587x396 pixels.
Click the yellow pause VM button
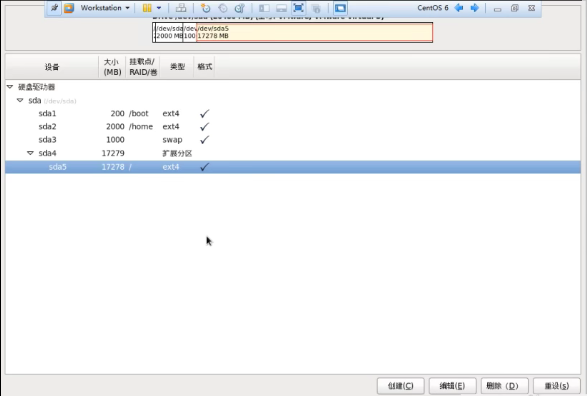tap(147, 8)
